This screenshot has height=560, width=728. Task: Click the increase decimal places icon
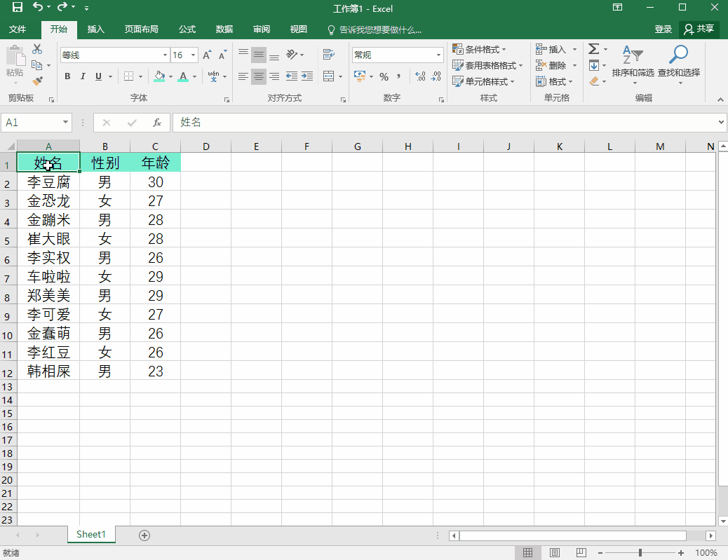[x=420, y=76]
